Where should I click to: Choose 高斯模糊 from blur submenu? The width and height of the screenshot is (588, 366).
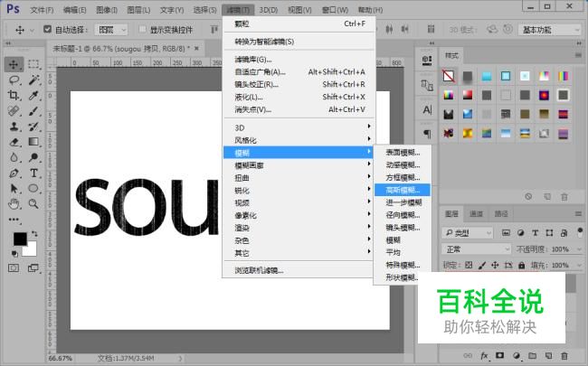[403, 190]
